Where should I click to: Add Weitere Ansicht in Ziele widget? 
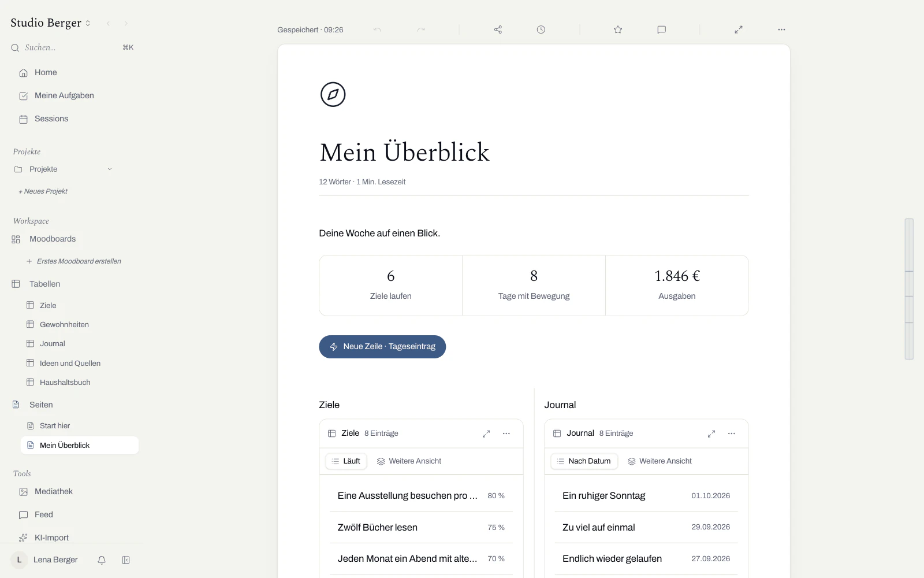click(x=409, y=461)
